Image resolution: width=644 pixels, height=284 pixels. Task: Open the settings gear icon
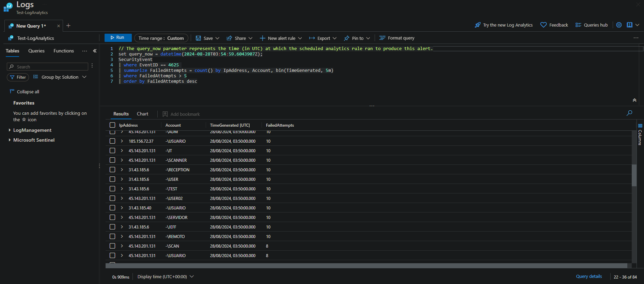point(619,25)
